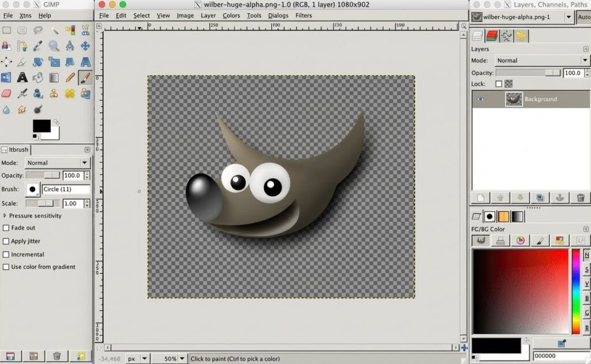Pick the Eraser tool
The height and width of the screenshot is (364, 591).
click(6, 92)
